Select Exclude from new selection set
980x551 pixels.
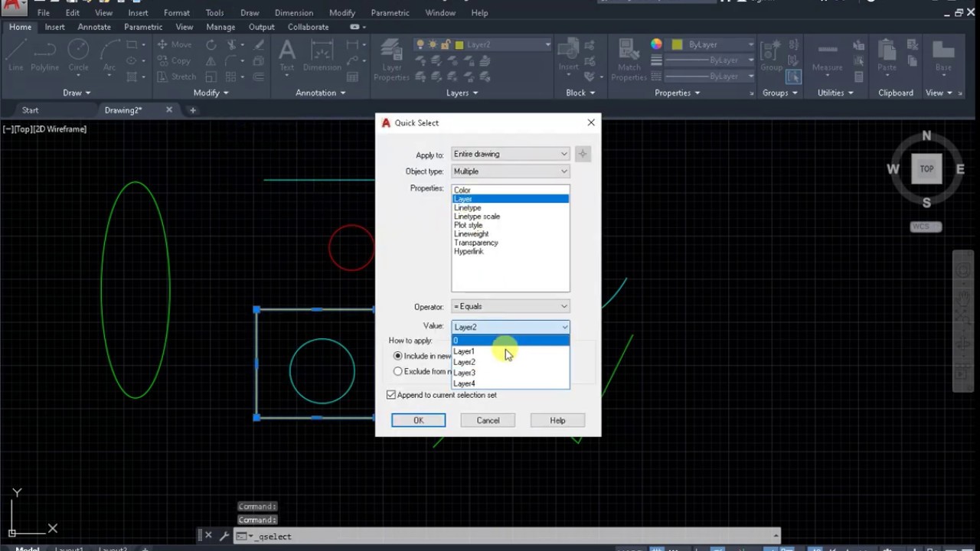point(397,371)
